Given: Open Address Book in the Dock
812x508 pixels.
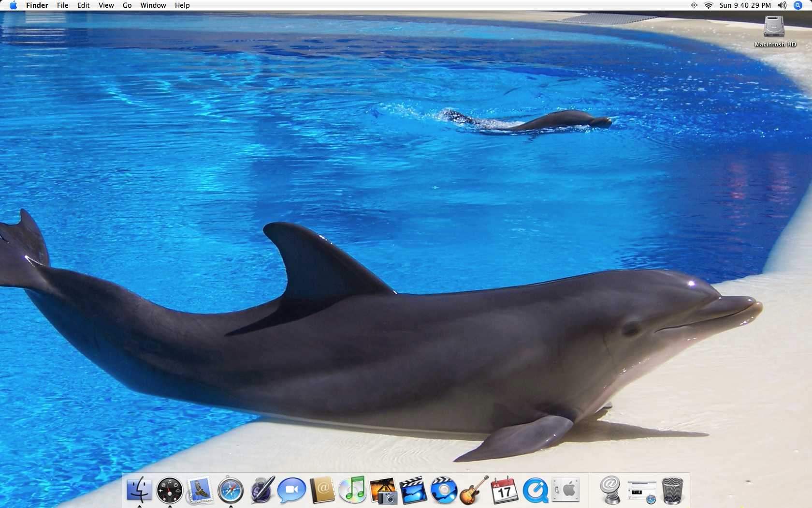Looking at the screenshot, I should [x=322, y=490].
